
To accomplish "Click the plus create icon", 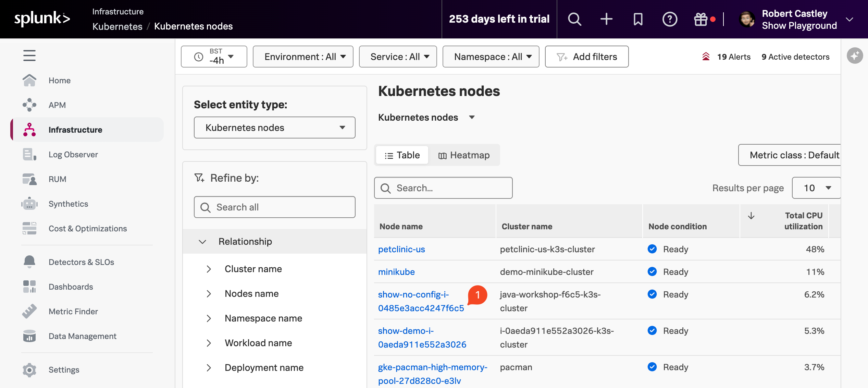I will [x=606, y=19].
